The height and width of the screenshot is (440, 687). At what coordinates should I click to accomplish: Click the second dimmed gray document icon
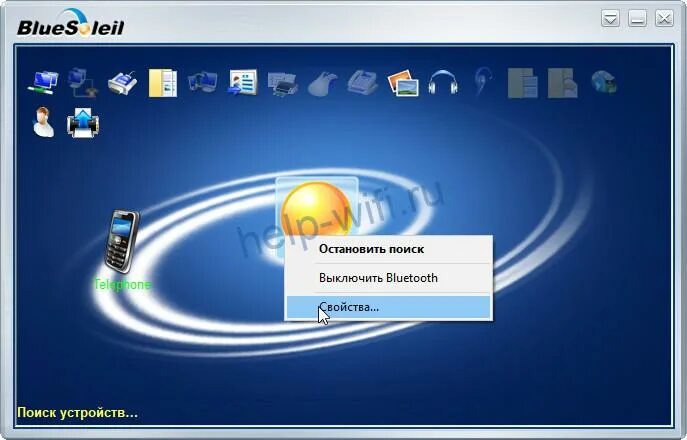click(563, 82)
